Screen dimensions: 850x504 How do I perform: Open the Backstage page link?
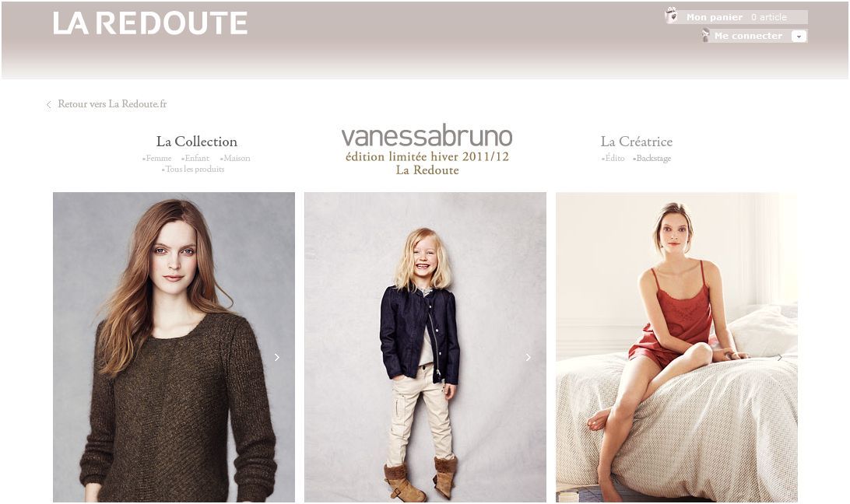pyautogui.click(x=652, y=158)
